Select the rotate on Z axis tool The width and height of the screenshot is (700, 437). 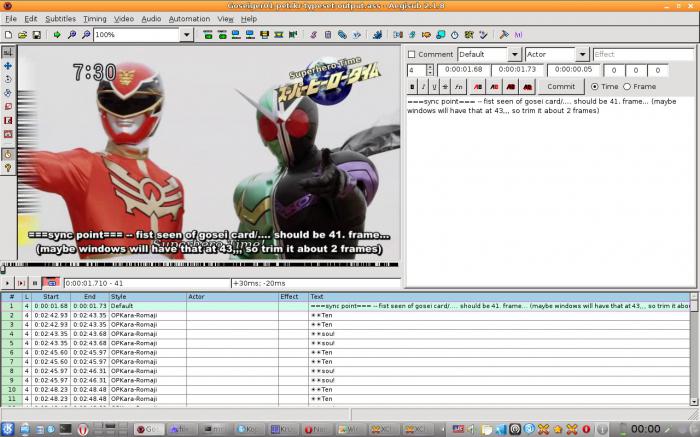8,79
